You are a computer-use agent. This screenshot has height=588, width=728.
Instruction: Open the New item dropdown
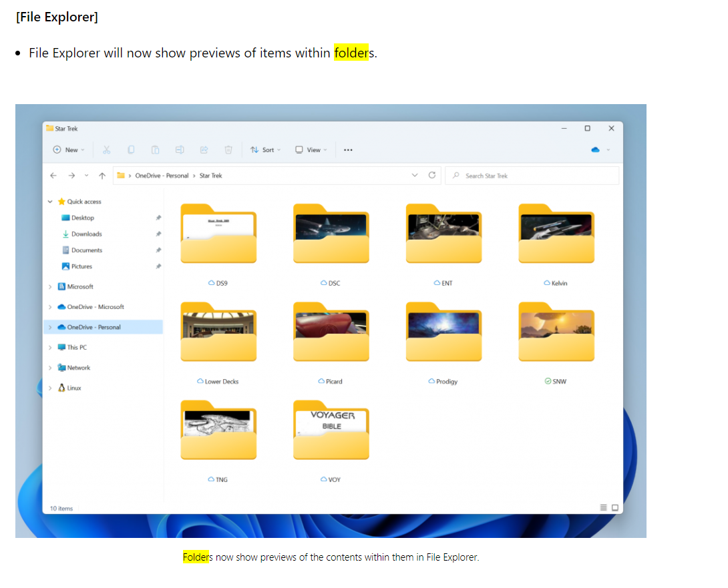(x=69, y=150)
